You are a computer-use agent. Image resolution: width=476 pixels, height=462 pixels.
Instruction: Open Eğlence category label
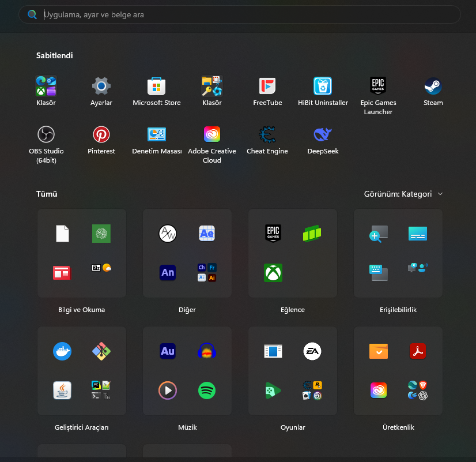293,310
